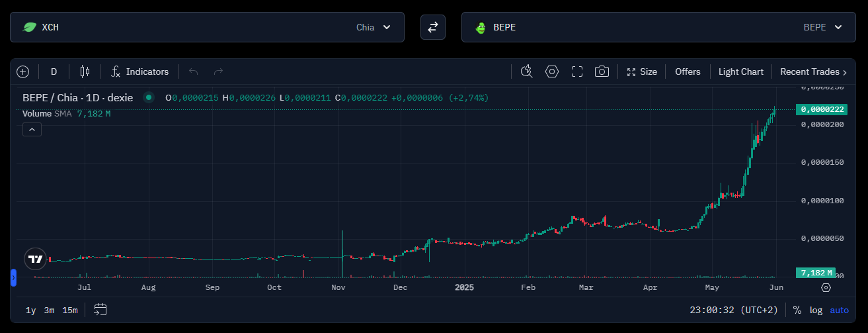Image resolution: width=868 pixels, height=333 pixels.
Task: Open the Indicators panel
Action: 140,71
